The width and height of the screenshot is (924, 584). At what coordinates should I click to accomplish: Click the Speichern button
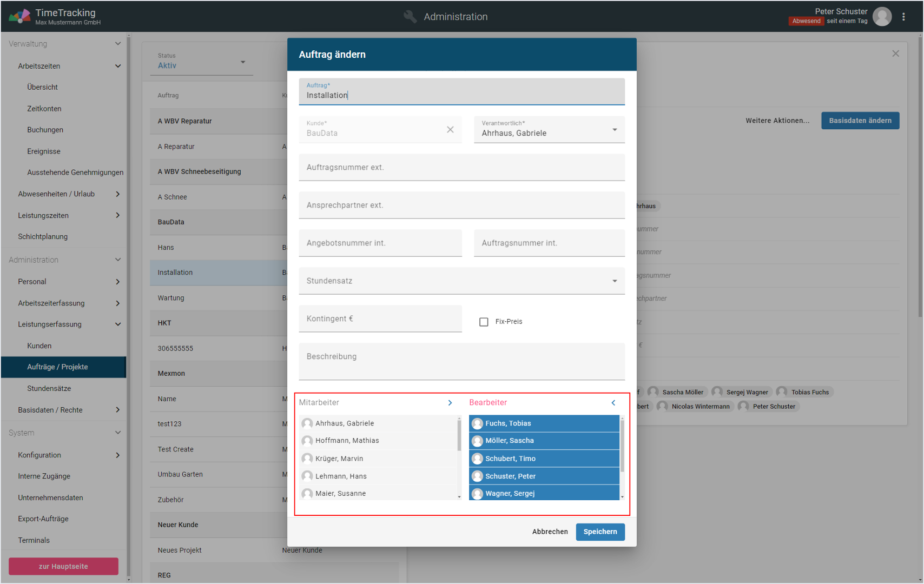pyautogui.click(x=600, y=532)
